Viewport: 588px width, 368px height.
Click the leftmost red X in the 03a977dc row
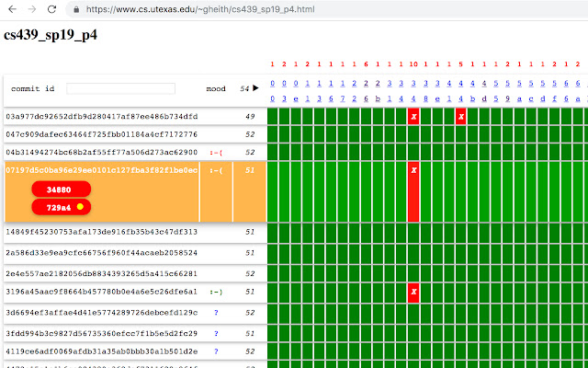pyautogui.click(x=413, y=117)
